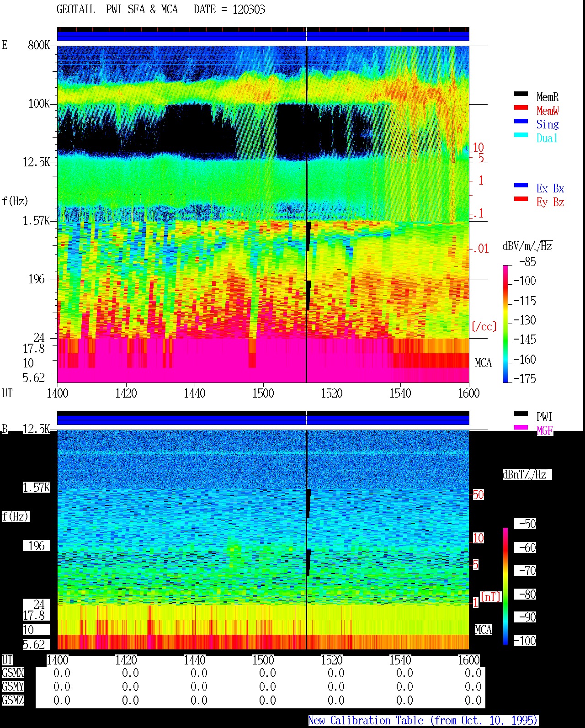Click the upper panel 1.57K axis label

point(36,220)
